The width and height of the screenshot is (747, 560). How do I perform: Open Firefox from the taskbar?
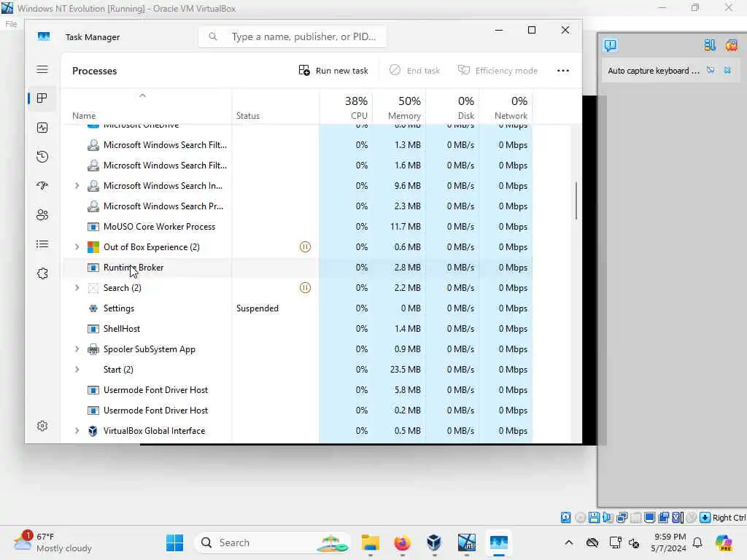pos(403,542)
